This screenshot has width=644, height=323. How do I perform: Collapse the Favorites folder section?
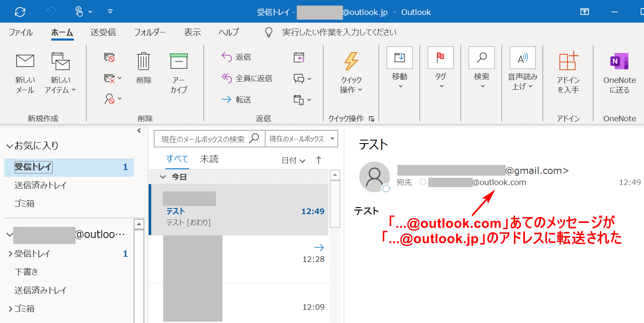tap(9, 146)
